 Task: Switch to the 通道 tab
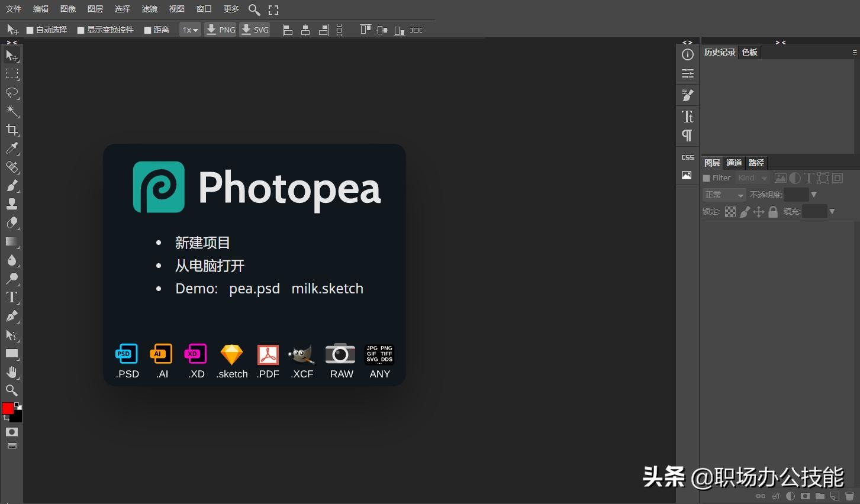click(734, 163)
